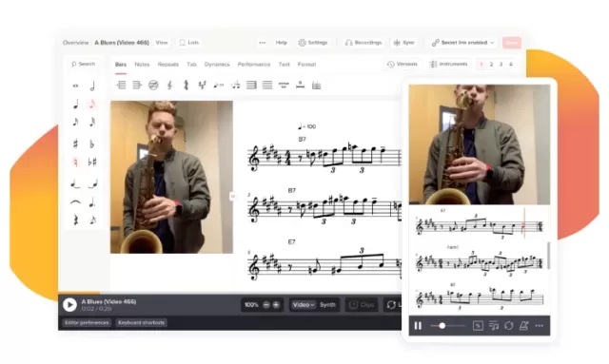Click the delete bar circle icon
The width and height of the screenshot is (609, 364).
153,85
